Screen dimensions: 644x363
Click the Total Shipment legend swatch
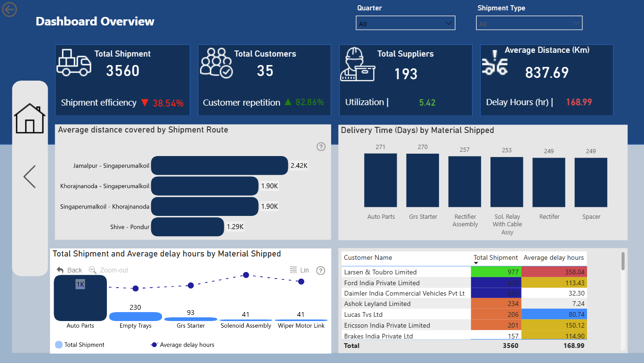59,345
